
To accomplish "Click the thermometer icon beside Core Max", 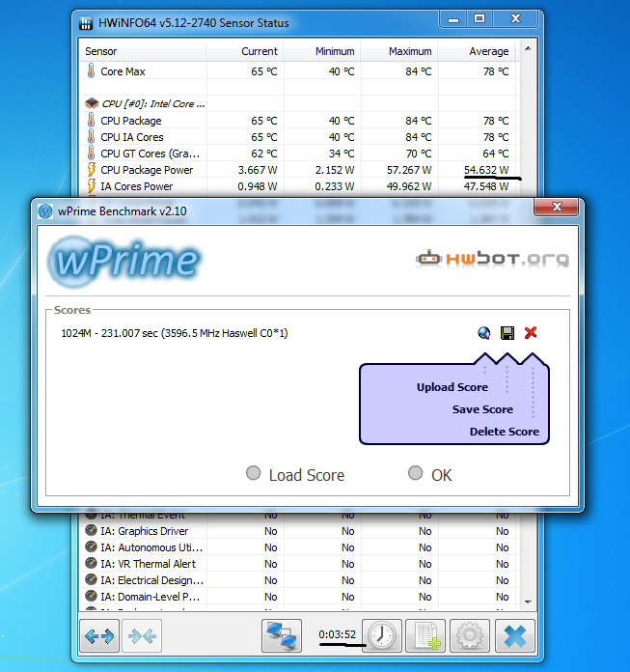I will point(92,70).
